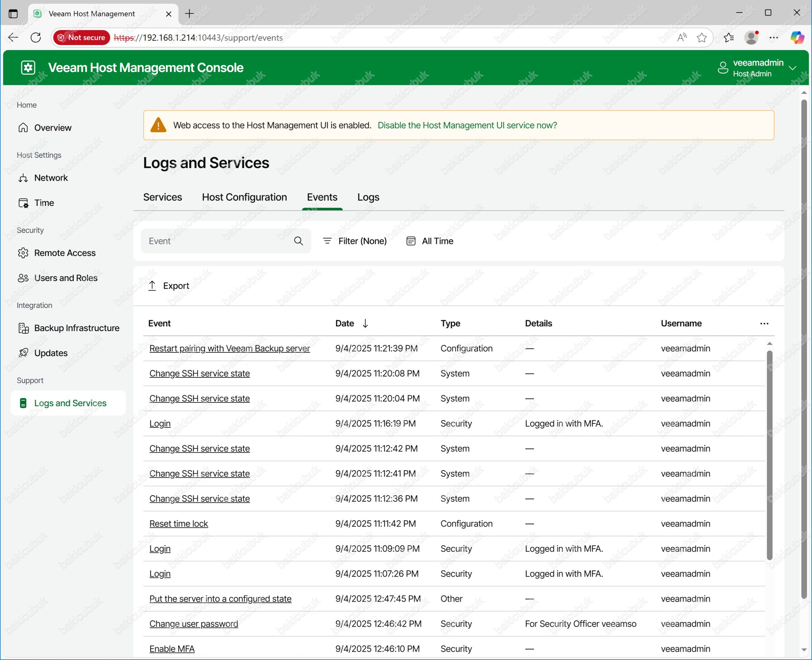The width and height of the screenshot is (812, 660).
Task: Open Change SSH service state at 11:20:08 PM
Action: click(200, 373)
